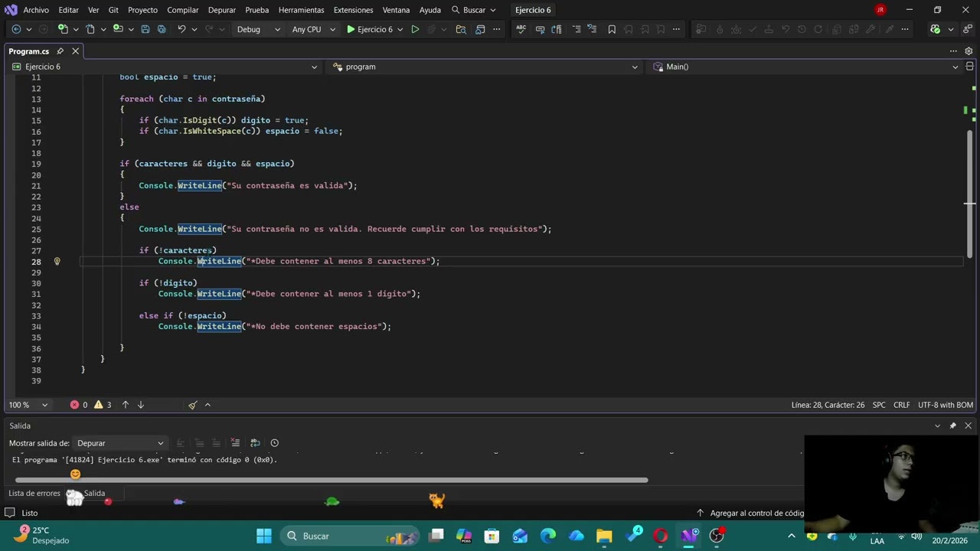Go to previous issue with up arrow

click(126, 405)
